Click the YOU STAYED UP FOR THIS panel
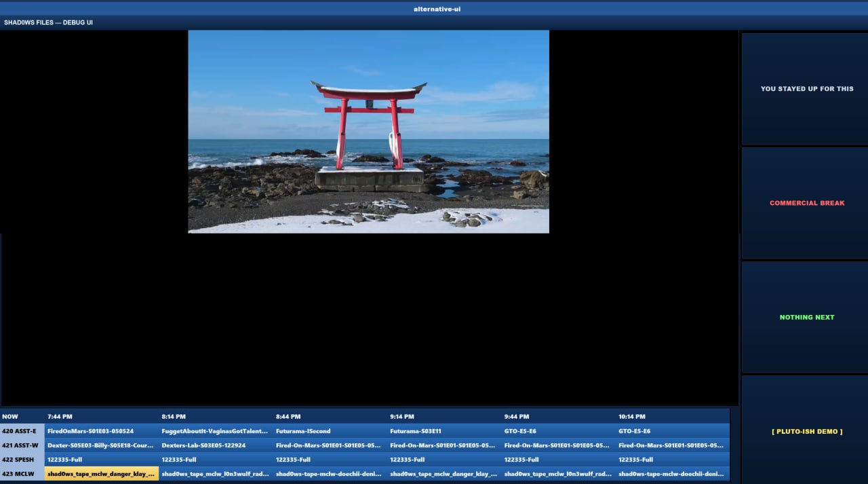 [806, 89]
